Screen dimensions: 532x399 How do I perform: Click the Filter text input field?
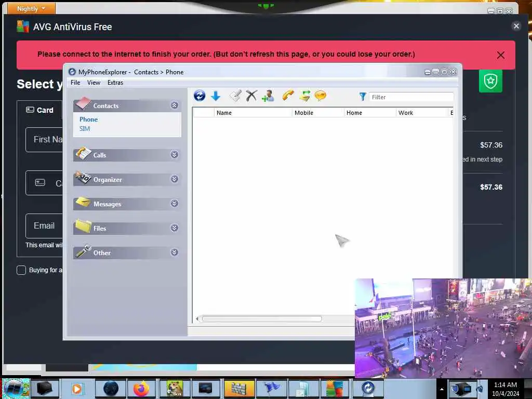[x=411, y=97]
